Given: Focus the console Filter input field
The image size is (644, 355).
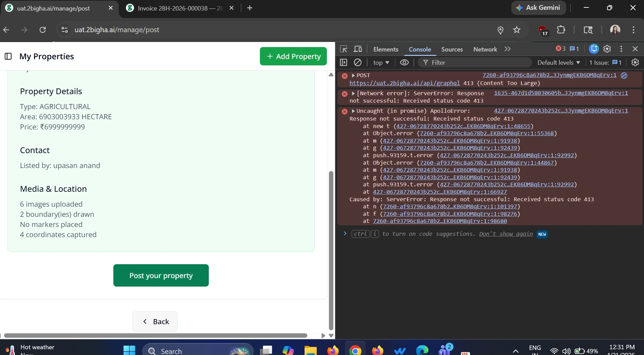Looking at the screenshot, I should 475,62.
